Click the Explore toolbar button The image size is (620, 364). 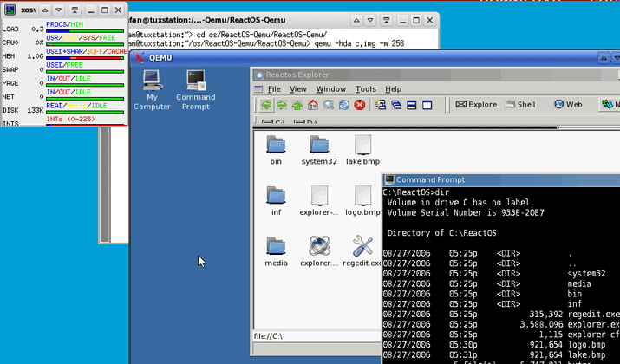(x=476, y=105)
